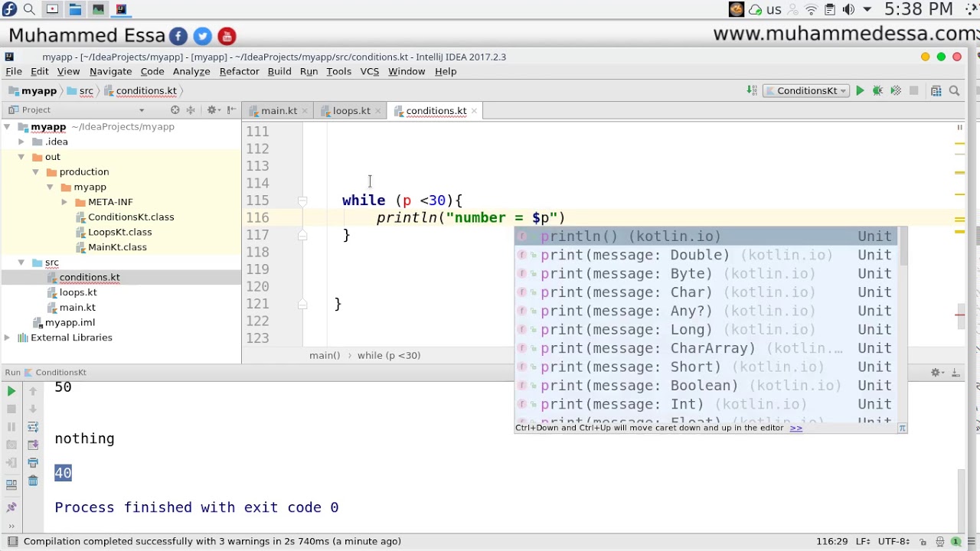Open the File menu
This screenshot has width=980, height=551.
tap(14, 71)
